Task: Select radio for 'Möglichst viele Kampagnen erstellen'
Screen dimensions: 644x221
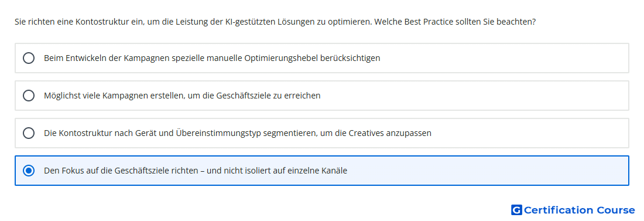Action: (x=29, y=96)
